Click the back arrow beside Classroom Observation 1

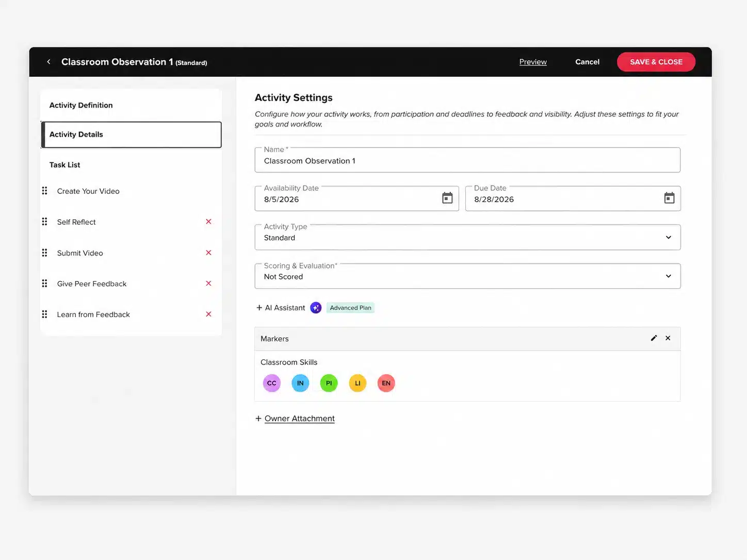coord(48,62)
